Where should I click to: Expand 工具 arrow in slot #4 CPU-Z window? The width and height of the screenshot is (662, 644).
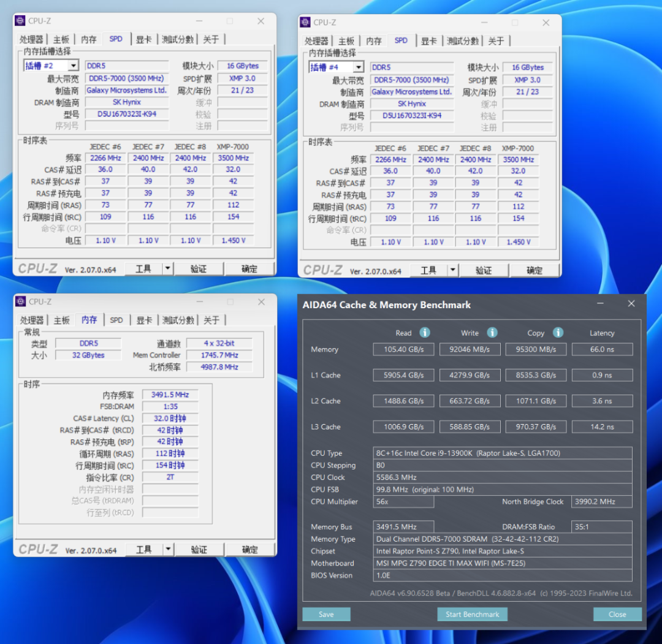coord(452,270)
